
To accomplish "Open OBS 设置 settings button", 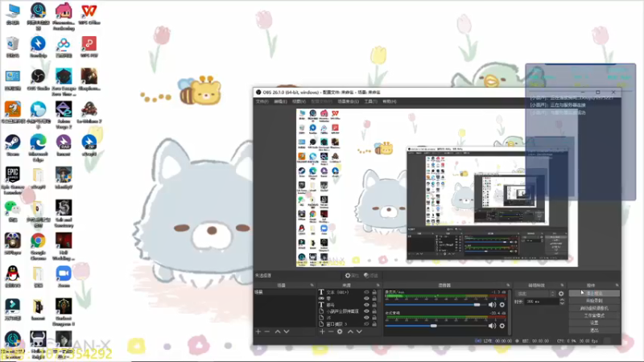I will (x=594, y=323).
